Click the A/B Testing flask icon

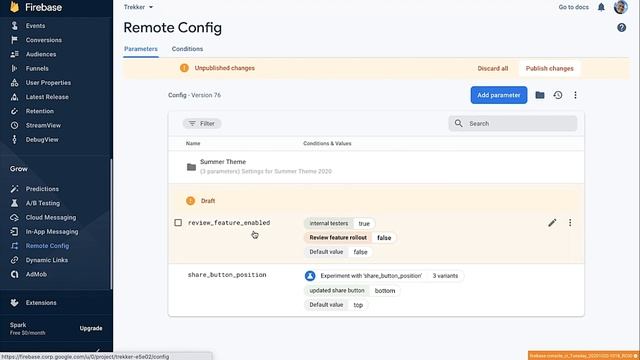point(14,203)
